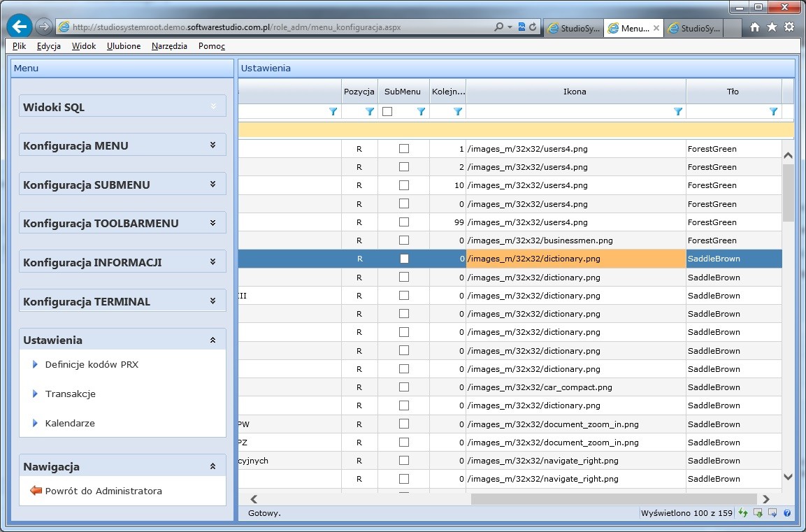Image resolution: width=806 pixels, height=532 pixels.
Task: Open the Transakcje link
Action: click(71, 394)
